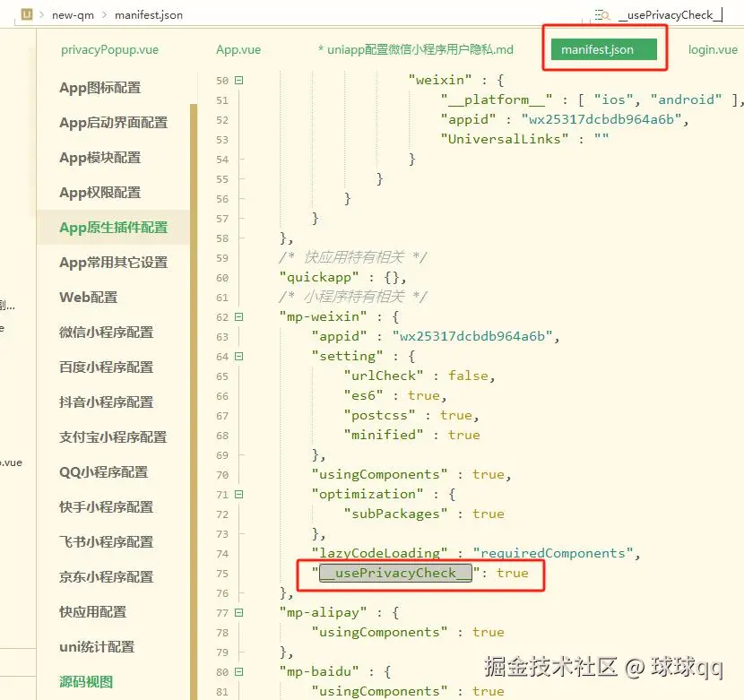Screen dimensions: 744x700
Task: Open App图标配置 section
Action: [x=100, y=88]
